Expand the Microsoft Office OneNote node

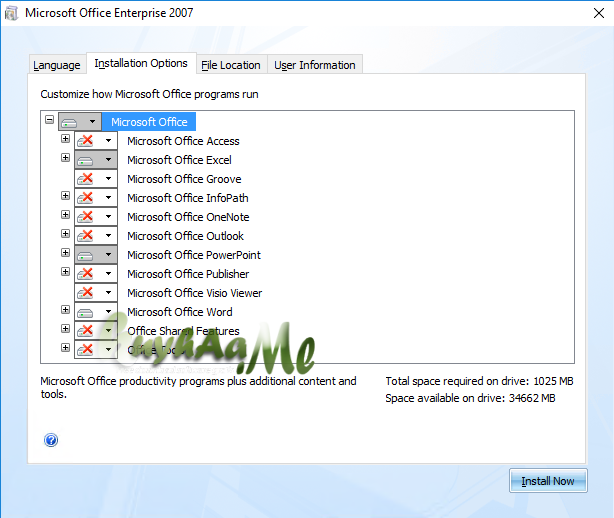point(65,215)
